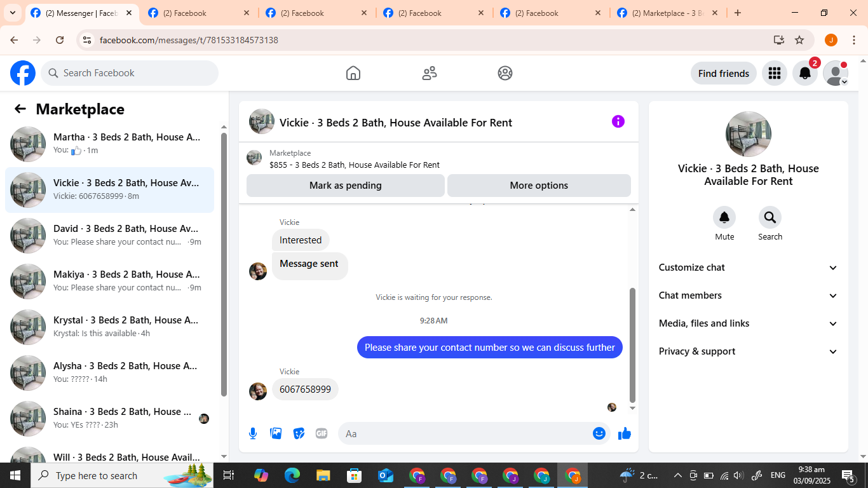Open David's conversation

[109, 236]
